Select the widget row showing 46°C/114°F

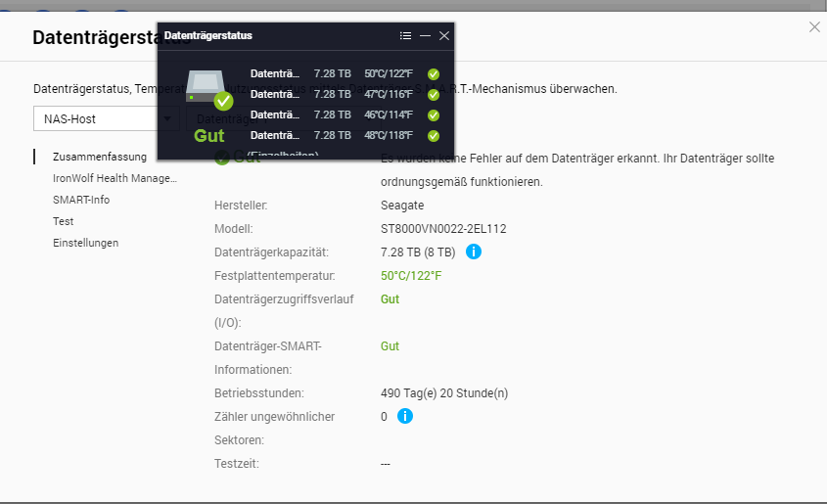point(345,115)
